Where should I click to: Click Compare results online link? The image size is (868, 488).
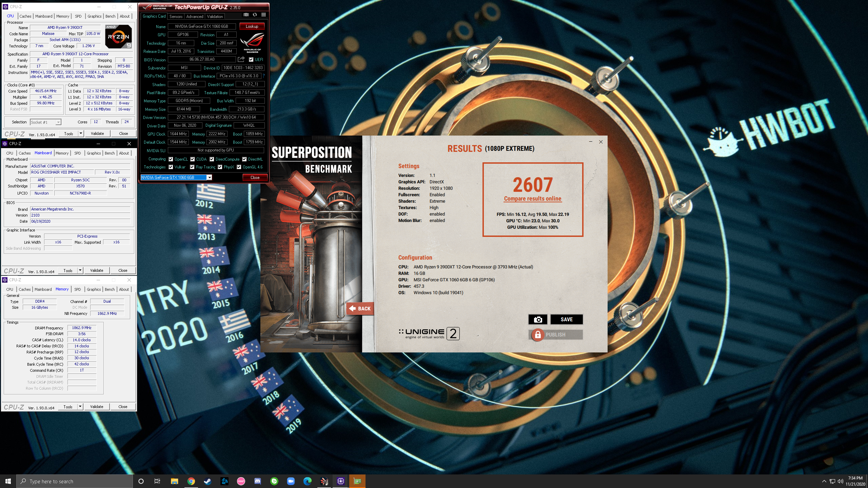[x=533, y=199]
